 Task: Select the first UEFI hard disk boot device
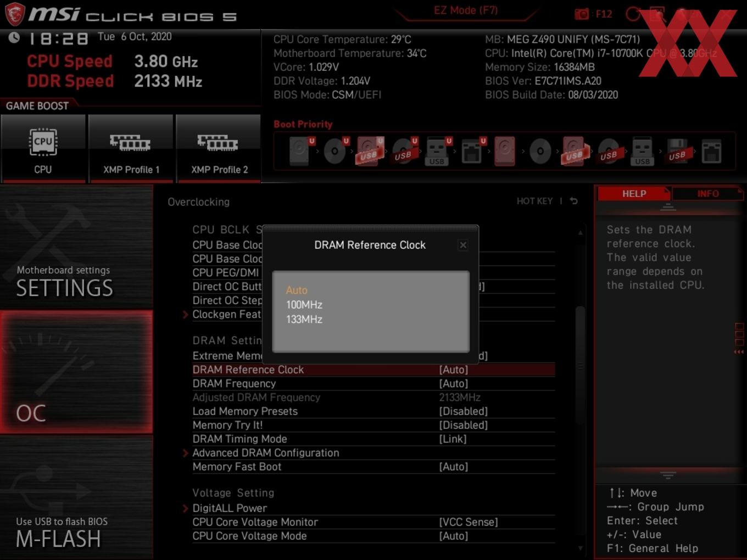click(302, 151)
